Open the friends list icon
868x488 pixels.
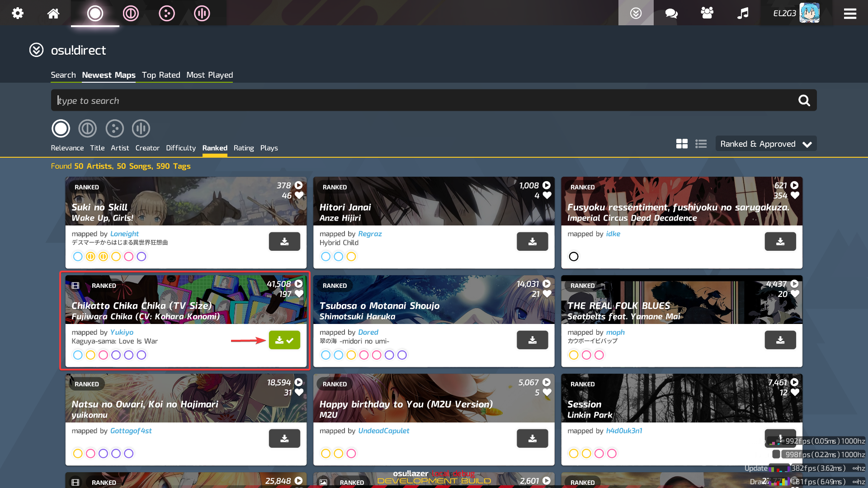click(707, 13)
